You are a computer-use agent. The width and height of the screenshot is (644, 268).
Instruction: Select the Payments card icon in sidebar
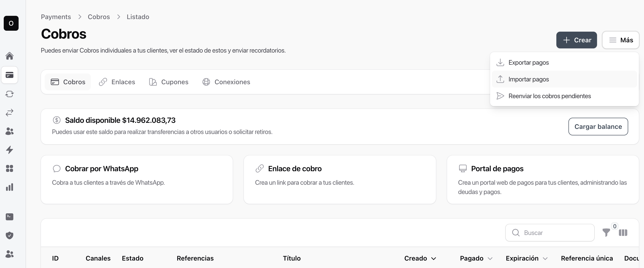tap(10, 75)
